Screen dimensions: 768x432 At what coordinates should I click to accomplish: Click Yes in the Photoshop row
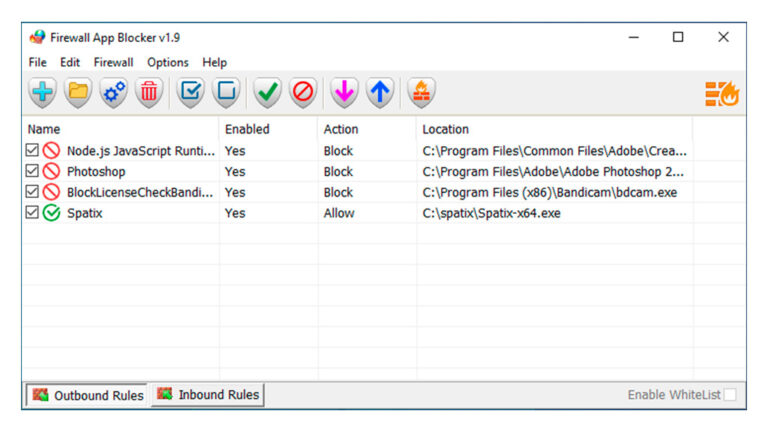pyautogui.click(x=235, y=172)
